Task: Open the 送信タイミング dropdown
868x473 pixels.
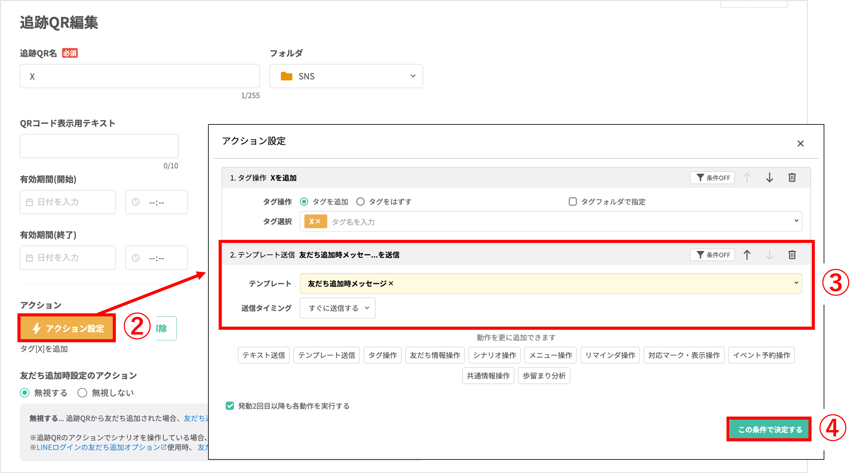Action: click(337, 308)
